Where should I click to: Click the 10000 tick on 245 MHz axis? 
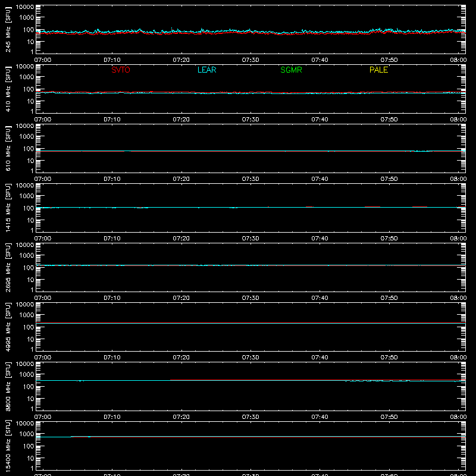[25, 7]
